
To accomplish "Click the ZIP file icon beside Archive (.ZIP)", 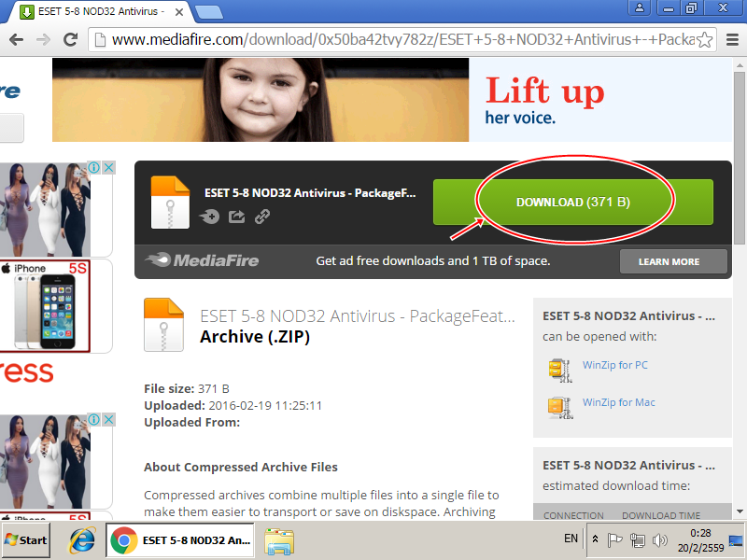I will 164,325.
